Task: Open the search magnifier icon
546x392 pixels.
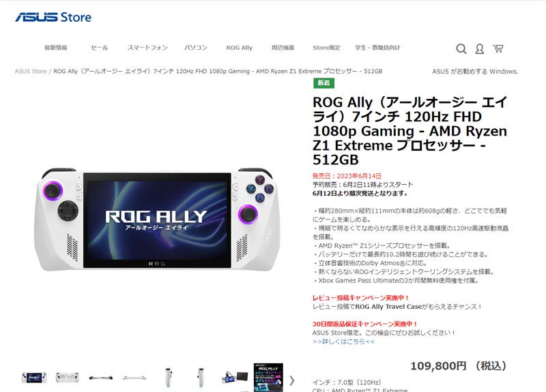Action: [x=461, y=48]
